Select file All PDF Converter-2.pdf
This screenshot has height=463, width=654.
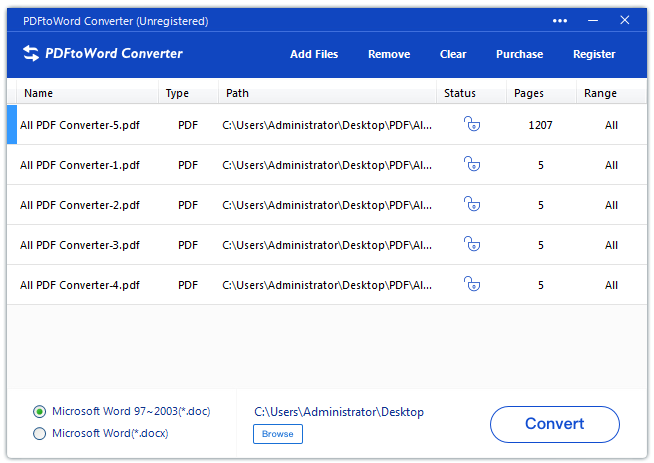pyautogui.click(x=80, y=205)
